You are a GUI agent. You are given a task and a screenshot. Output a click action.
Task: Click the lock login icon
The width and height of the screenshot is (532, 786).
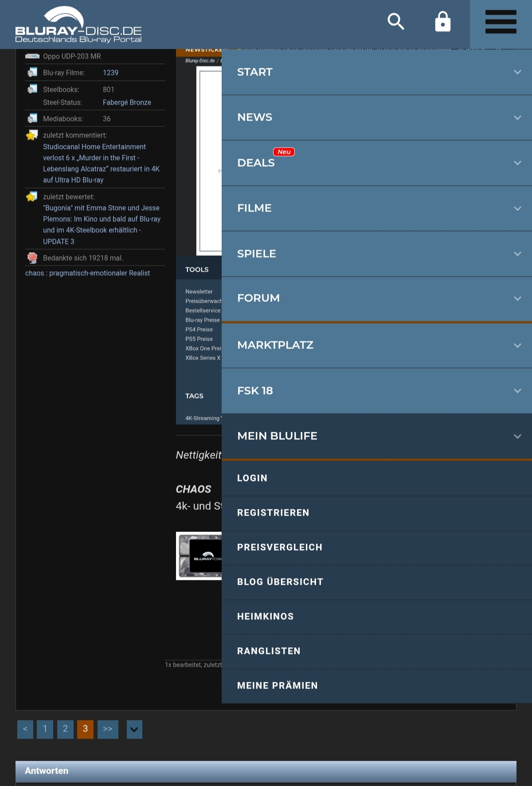[x=442, y=22]
